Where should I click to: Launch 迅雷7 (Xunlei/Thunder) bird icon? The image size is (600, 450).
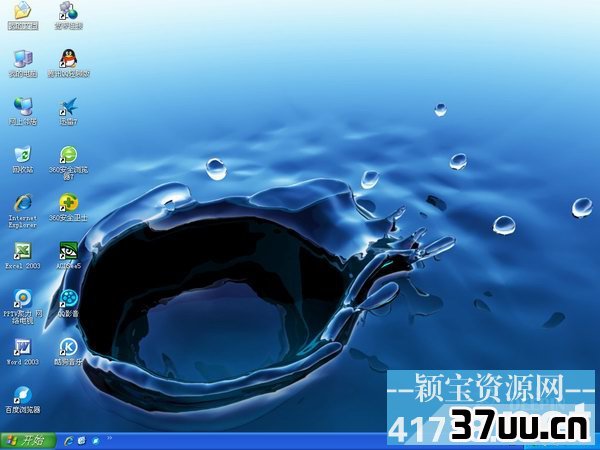tap(68, 106)
